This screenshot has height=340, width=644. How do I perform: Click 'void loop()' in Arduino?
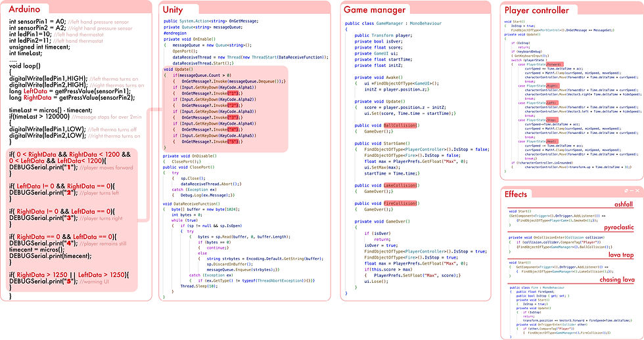coord(25,66)
